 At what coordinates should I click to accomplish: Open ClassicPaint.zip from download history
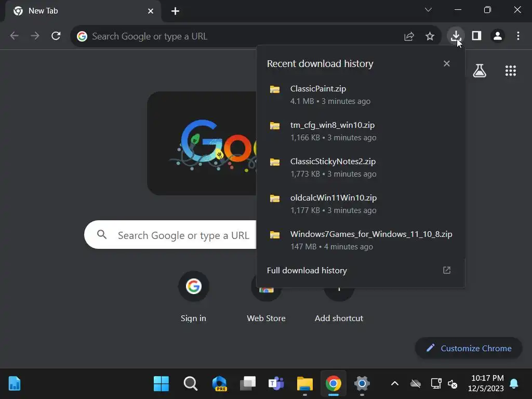point(361,95)
